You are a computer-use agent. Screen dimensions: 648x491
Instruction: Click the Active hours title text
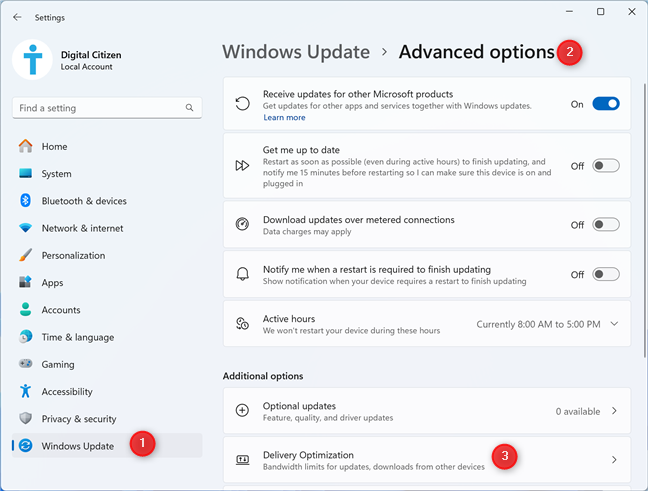point(288,319)
